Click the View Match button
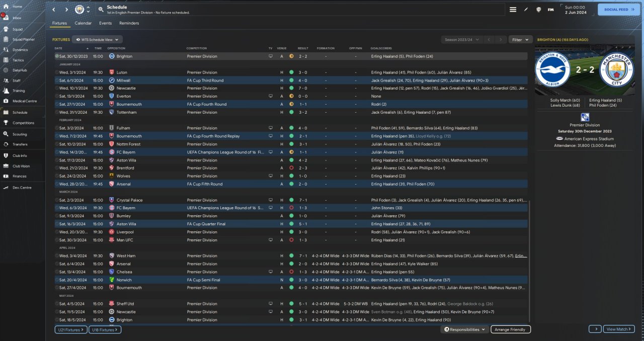The image size is (644, 341). point(618,329)
